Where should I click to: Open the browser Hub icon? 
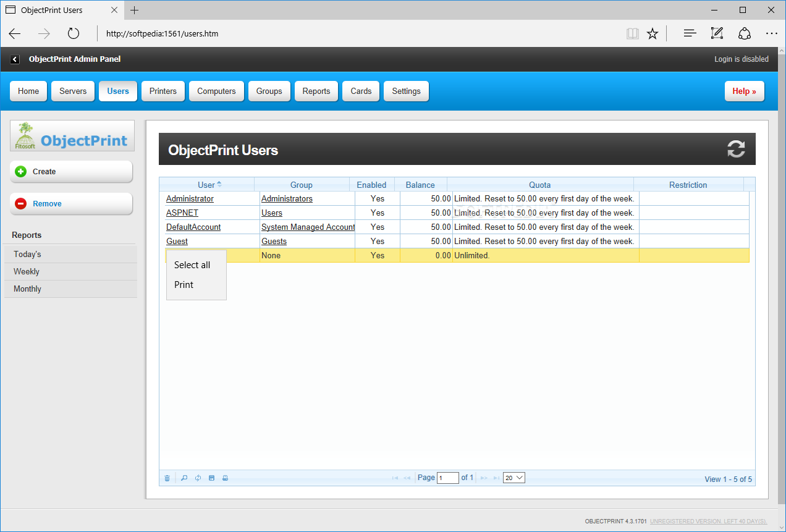point(690,33)
